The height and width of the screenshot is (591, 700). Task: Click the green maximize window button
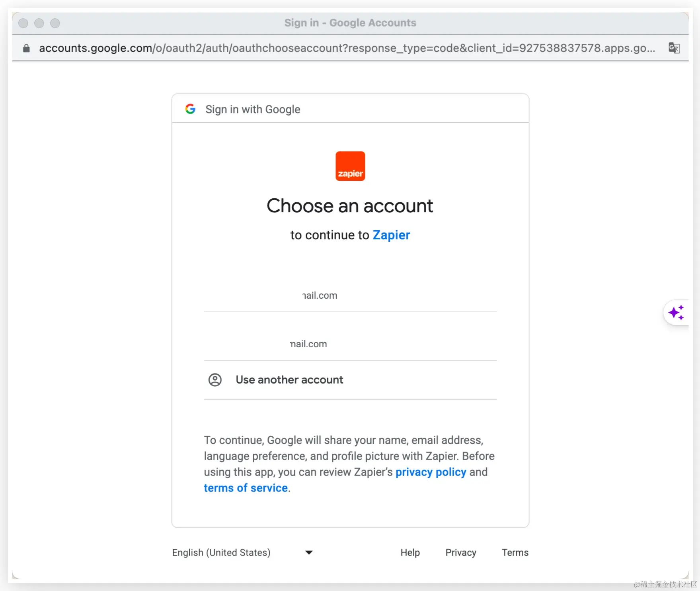coord(55,23)
